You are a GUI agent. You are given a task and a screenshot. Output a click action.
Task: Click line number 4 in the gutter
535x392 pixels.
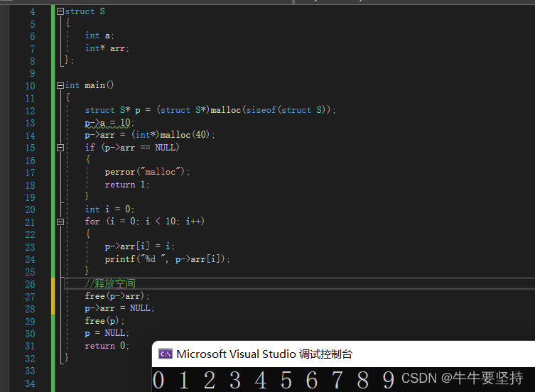[33, 11]
